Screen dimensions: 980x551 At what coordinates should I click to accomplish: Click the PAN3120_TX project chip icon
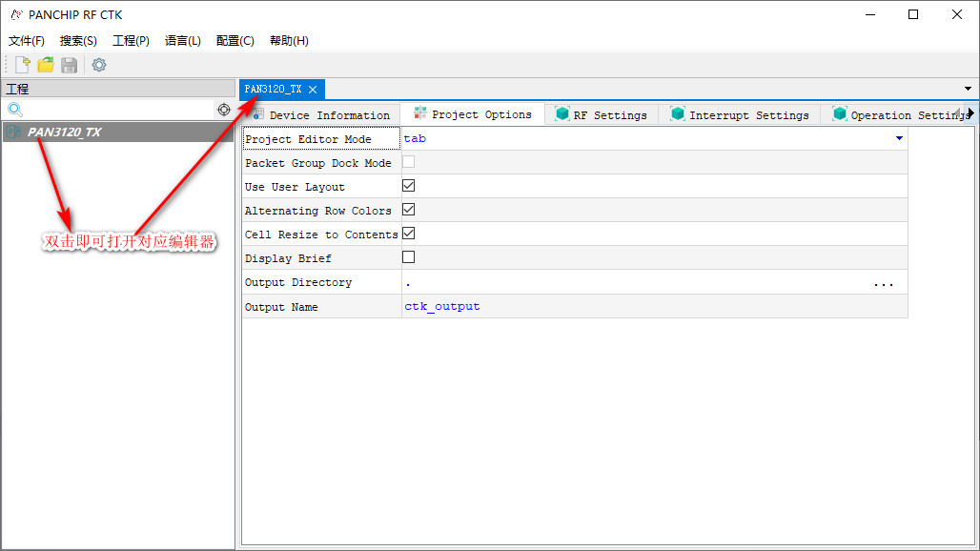pyautogui.click(x=14, y=133)
